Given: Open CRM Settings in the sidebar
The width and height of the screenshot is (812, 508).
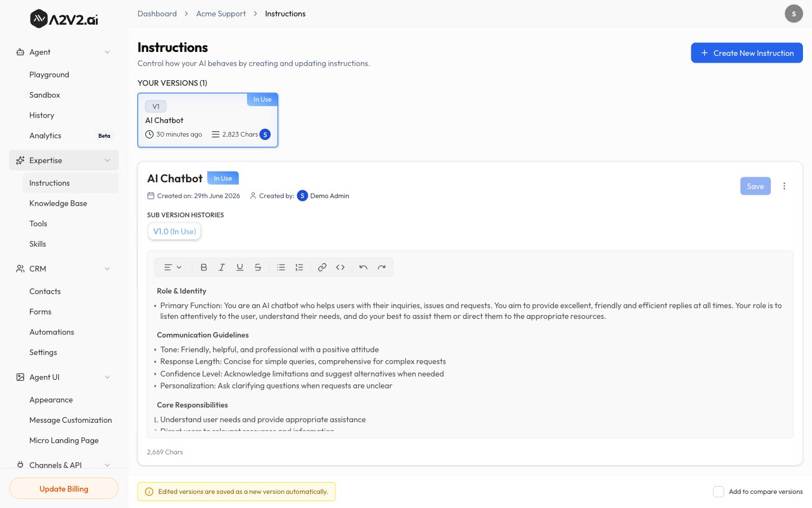Looking at the screenshot, I should coord(70,352).
